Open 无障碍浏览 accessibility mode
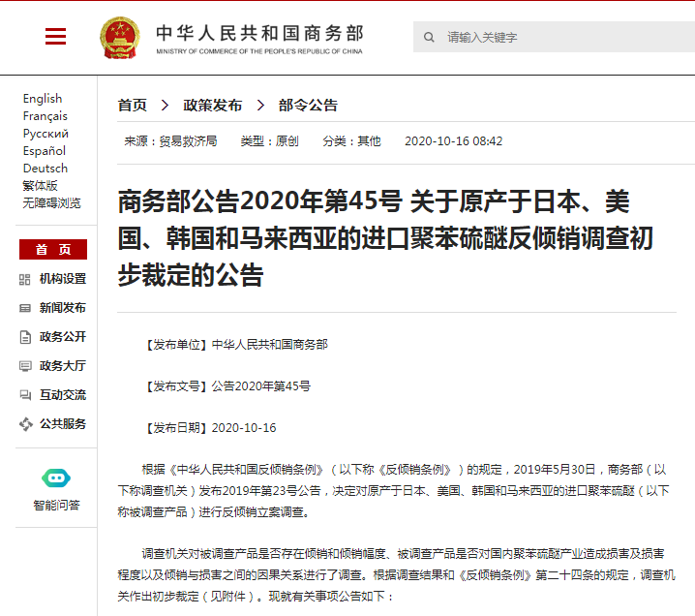 pyautogui.click(x=52, y=203)
